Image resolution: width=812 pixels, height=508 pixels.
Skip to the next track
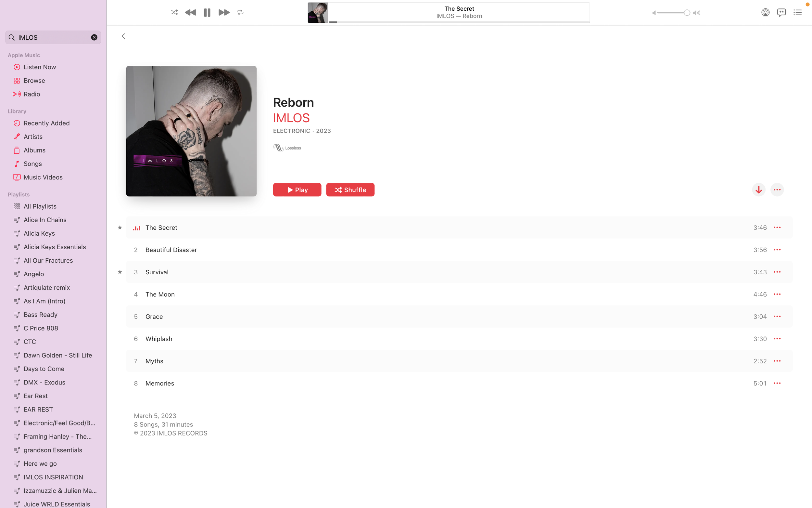pyautogui.click(x=224, y=12)
